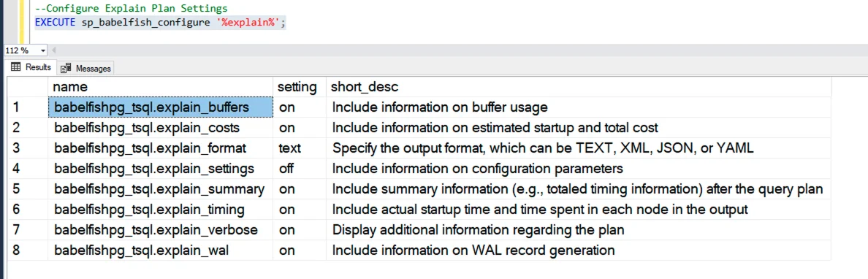Open the zoom percentage dropdown showing 112 %

[x=43, y=50]
